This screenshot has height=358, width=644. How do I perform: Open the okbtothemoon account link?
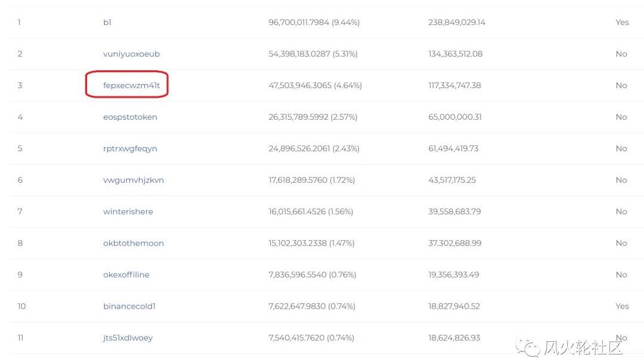[133, 244]
